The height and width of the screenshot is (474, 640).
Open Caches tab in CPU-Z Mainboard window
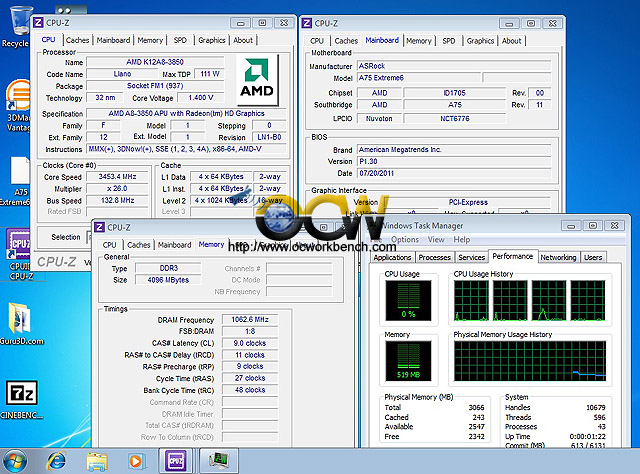(346, 41)
